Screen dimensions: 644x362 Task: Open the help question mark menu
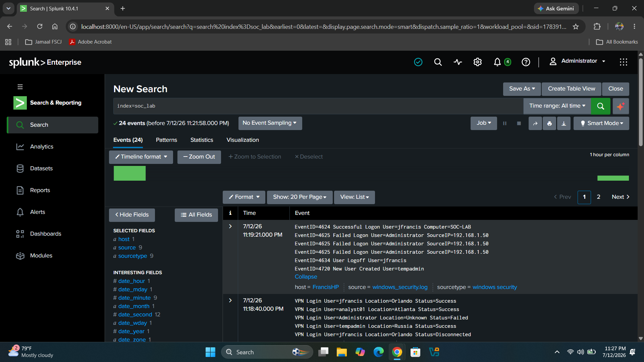pos(526,62)
